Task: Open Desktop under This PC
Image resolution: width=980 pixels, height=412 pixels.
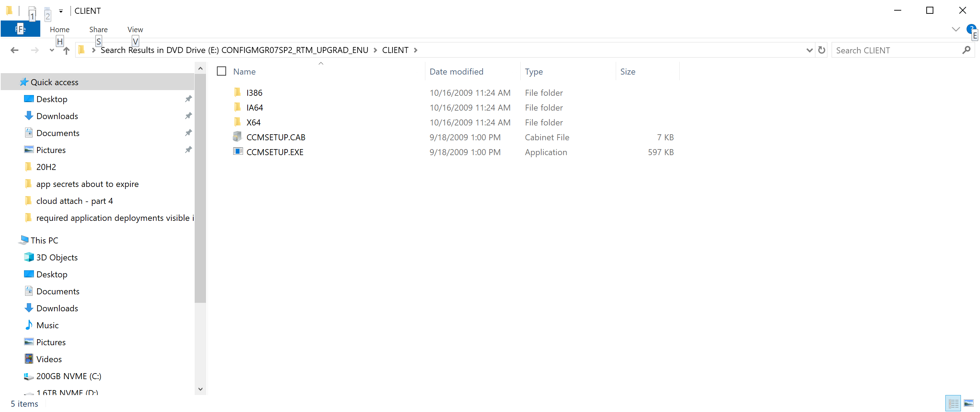Action: click(x=52, y=274)
